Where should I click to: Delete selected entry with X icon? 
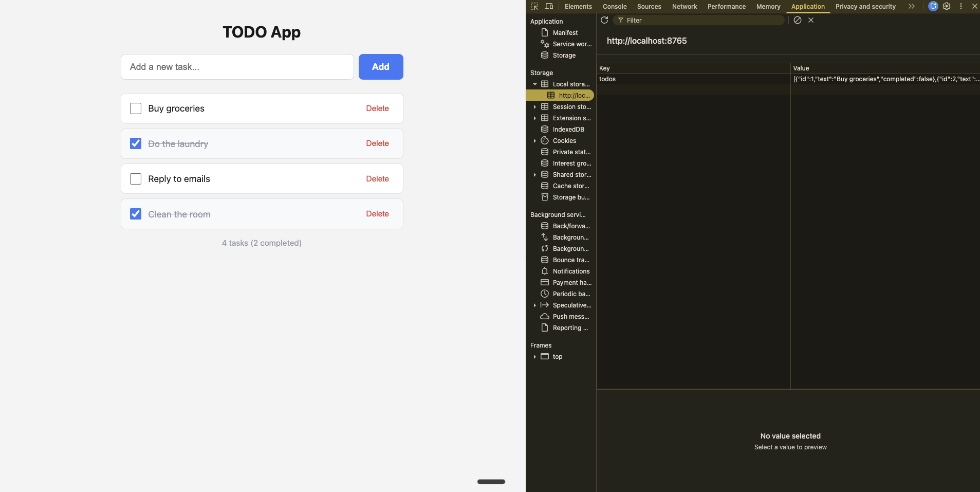811,20
